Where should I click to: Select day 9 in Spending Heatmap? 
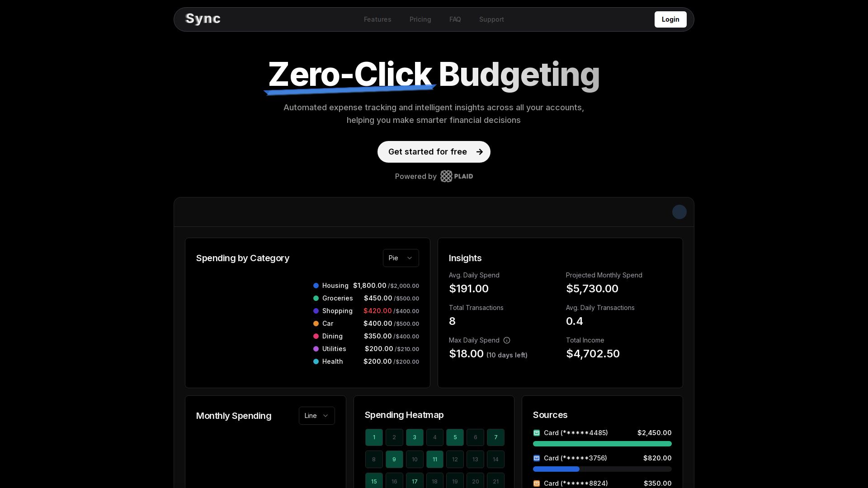(394, 460)
